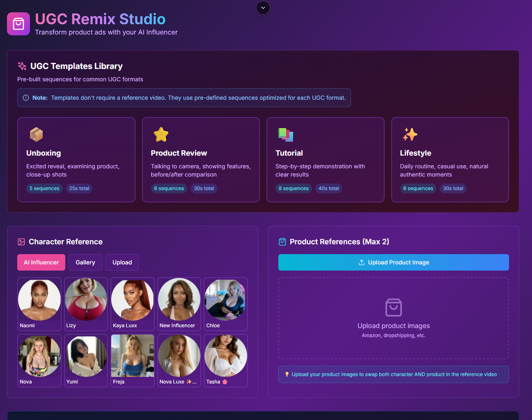Image resolution: width=532 pixels, height=420 pixels.
Task: Click the upload product images dropzone
Action: (393, 318)
